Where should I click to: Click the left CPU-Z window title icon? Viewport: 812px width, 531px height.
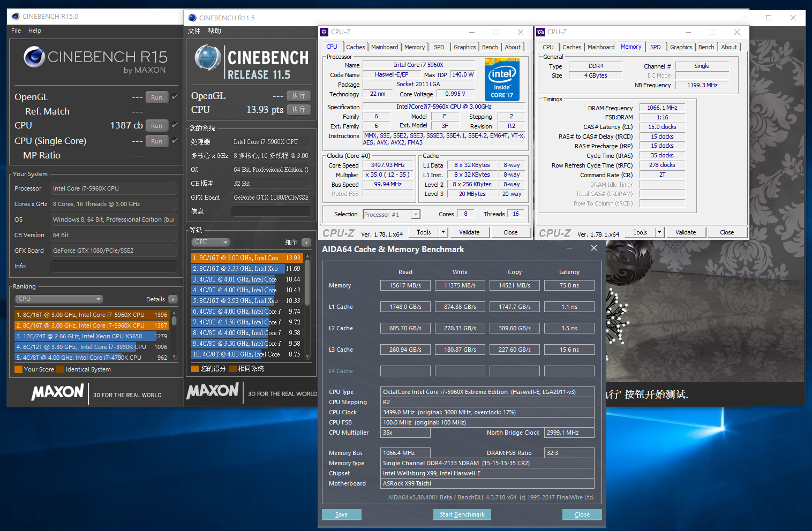(x=324, y=32)
